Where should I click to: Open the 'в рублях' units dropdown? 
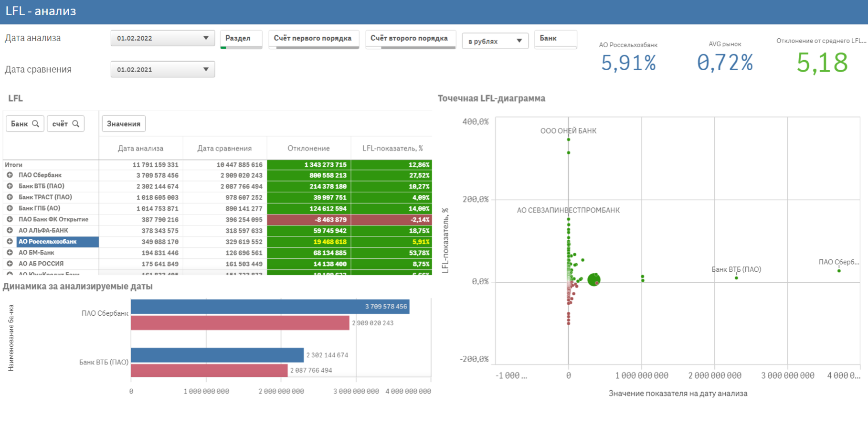[495, 41]
